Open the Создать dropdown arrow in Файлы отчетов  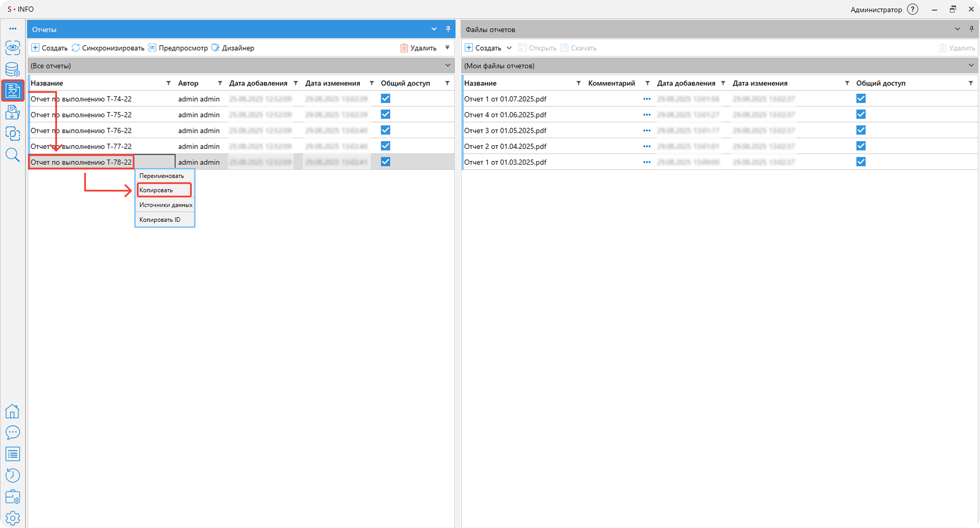[x=509, y=48]
